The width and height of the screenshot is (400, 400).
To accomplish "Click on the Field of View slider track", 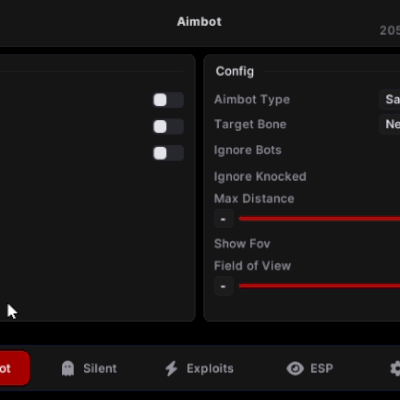I will [x=319, y=286].
